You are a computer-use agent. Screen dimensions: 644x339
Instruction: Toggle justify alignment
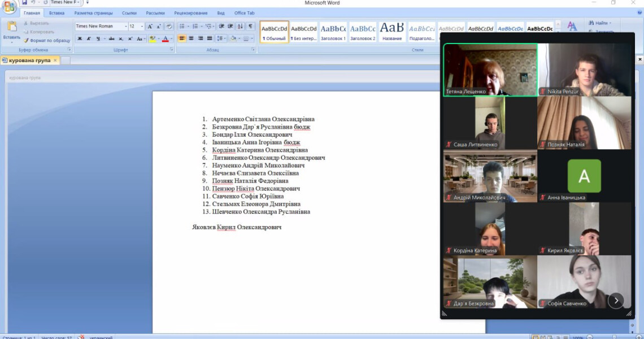(210, 38)
